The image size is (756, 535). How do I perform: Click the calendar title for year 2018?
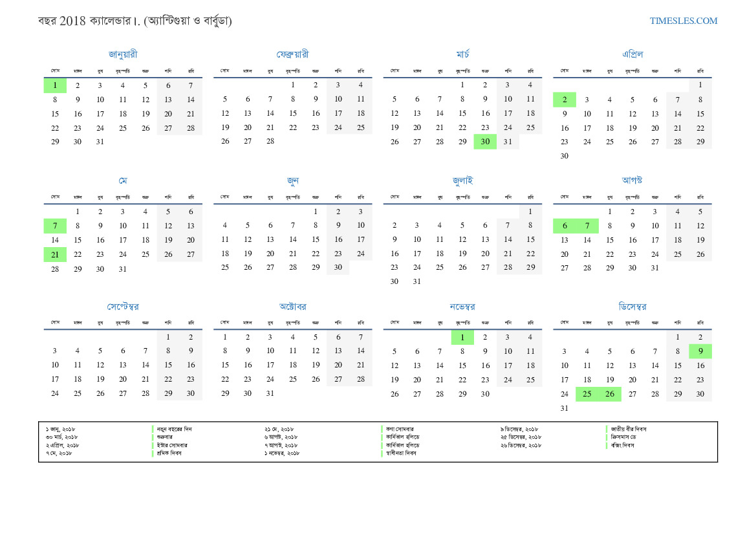[135, 21]
